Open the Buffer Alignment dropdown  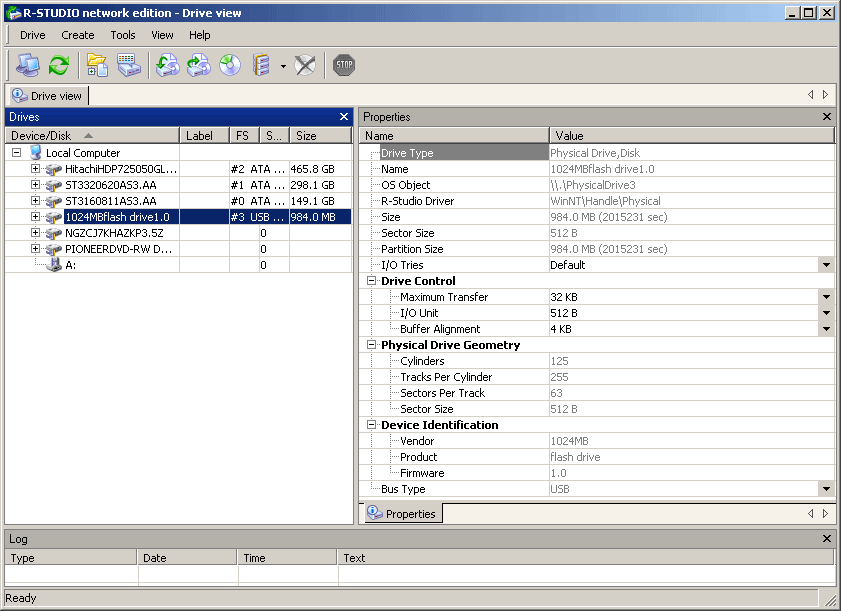point(826,329)
